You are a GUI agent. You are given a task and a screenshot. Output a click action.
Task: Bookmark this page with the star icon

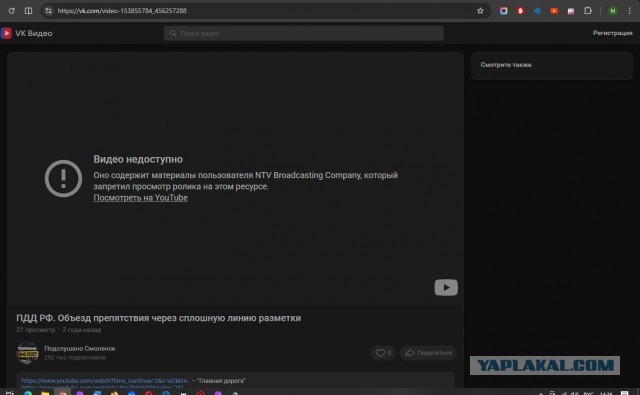pos(480,11)
